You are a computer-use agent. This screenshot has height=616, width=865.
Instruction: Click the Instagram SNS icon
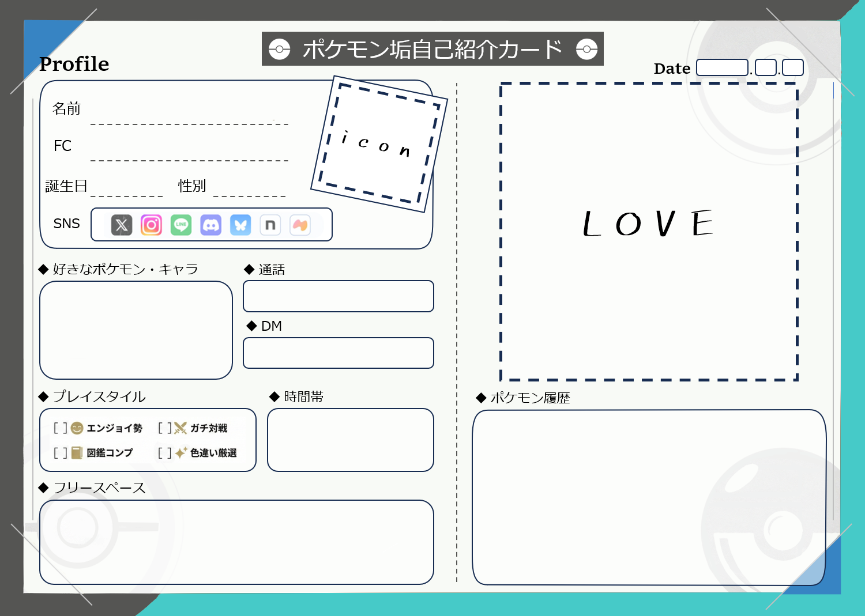[151, 225]
